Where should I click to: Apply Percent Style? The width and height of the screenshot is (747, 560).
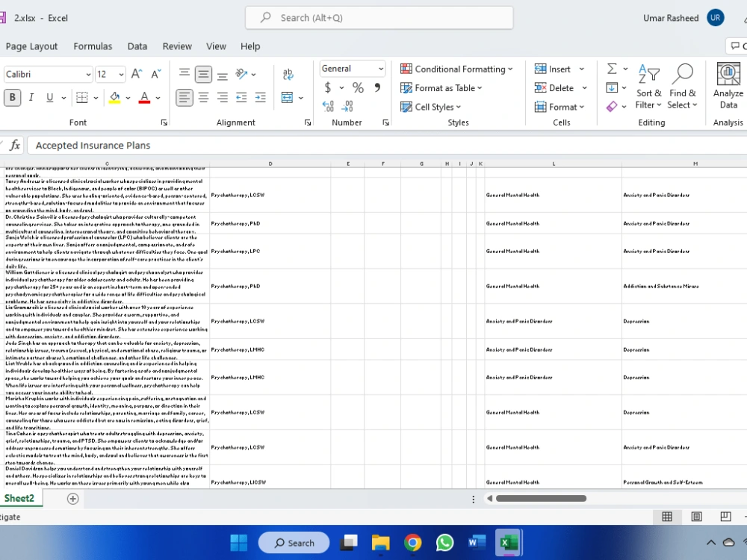(x=358, y=87)
